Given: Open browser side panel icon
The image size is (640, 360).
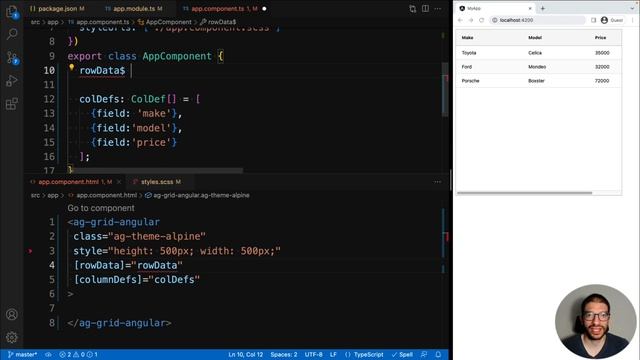Looking at the screenshot, I should (593, 20).
